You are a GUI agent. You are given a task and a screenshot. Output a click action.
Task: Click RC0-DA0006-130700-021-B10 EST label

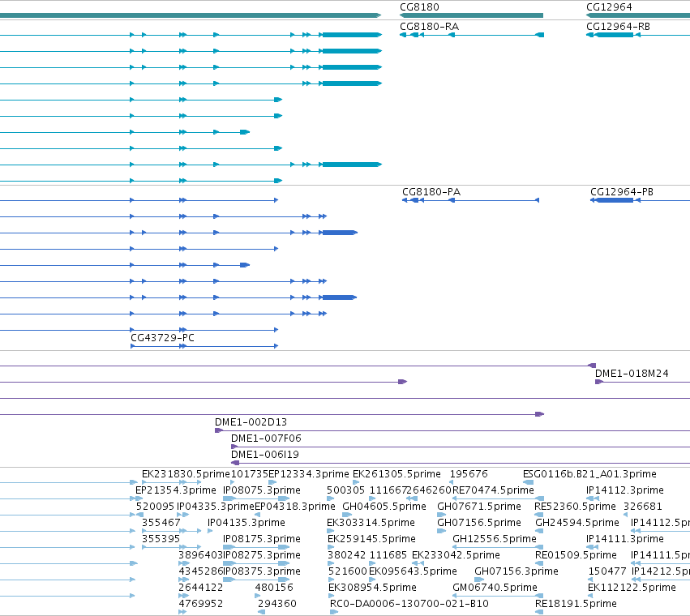(x=409, y=604)
